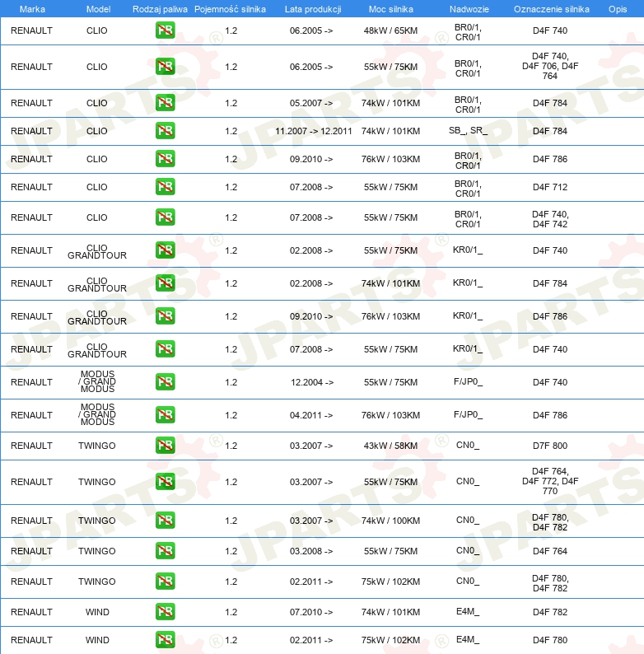Click the fuel icon in the Clio D4F 712 row

(166, 186)
